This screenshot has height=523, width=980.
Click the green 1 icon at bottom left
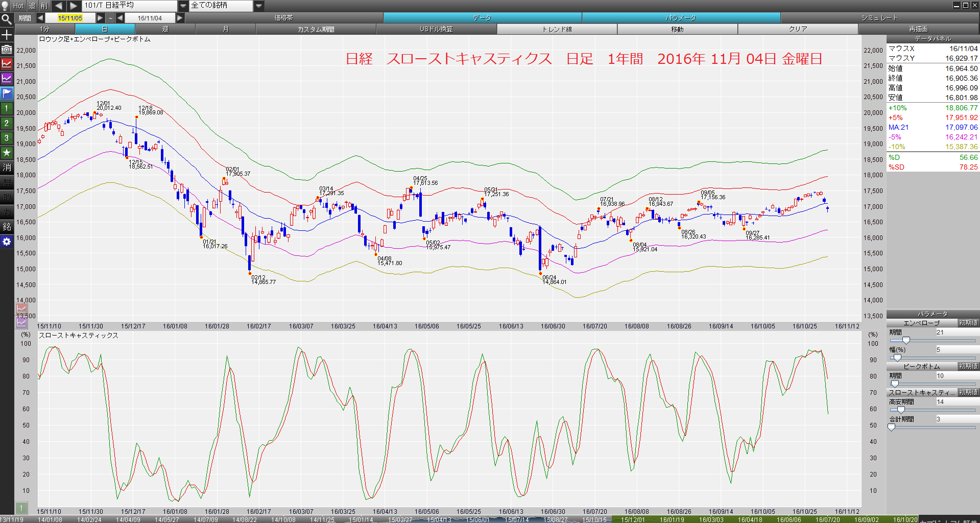coord(21,508)
